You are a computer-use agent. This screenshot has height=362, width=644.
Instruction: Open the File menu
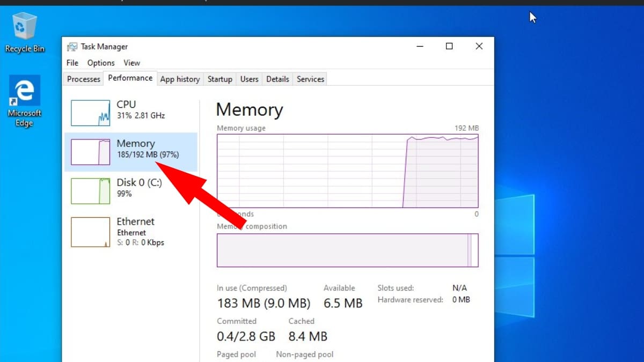tap(72, 63)
